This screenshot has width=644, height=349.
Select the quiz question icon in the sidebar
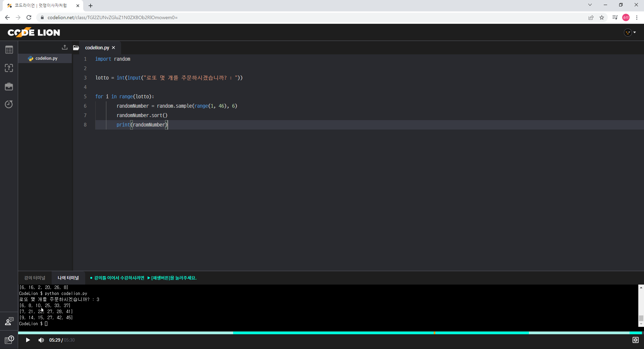coord(9,68)
